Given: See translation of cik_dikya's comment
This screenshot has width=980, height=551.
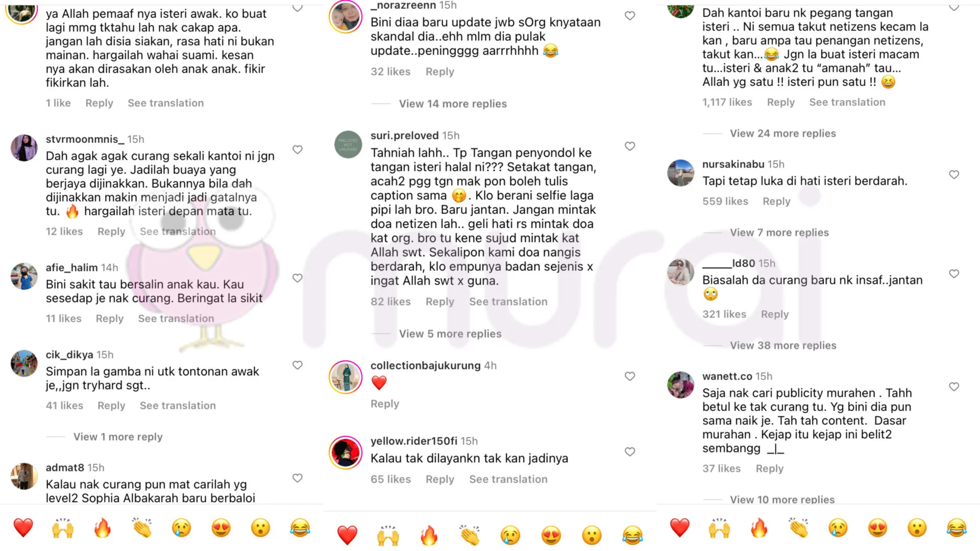Looking at the screenshot, I should (x=178, y=406).
